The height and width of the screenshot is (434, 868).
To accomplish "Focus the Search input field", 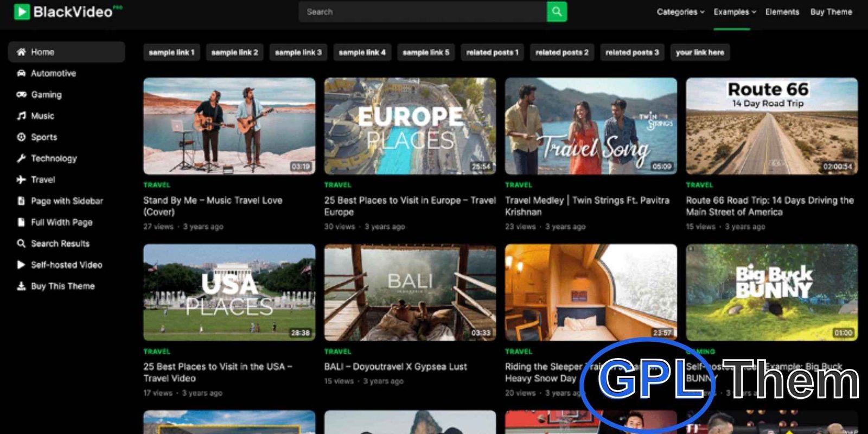I will pos(422,12).
